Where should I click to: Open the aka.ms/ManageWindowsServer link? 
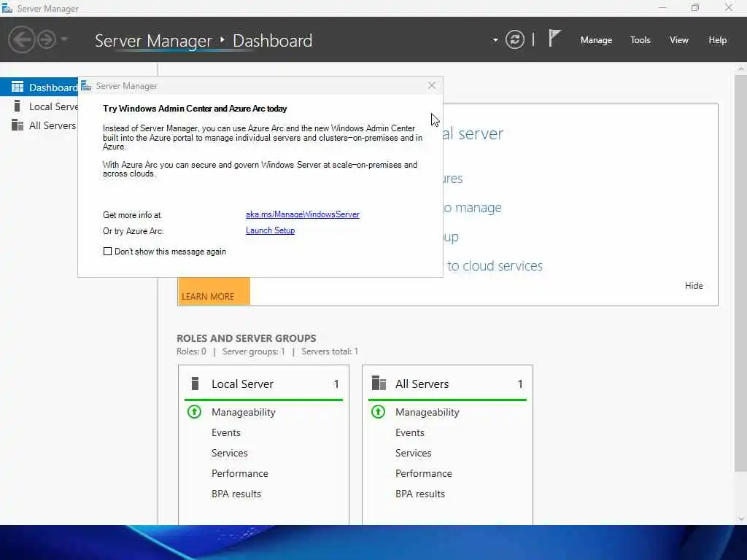(303, 214)
